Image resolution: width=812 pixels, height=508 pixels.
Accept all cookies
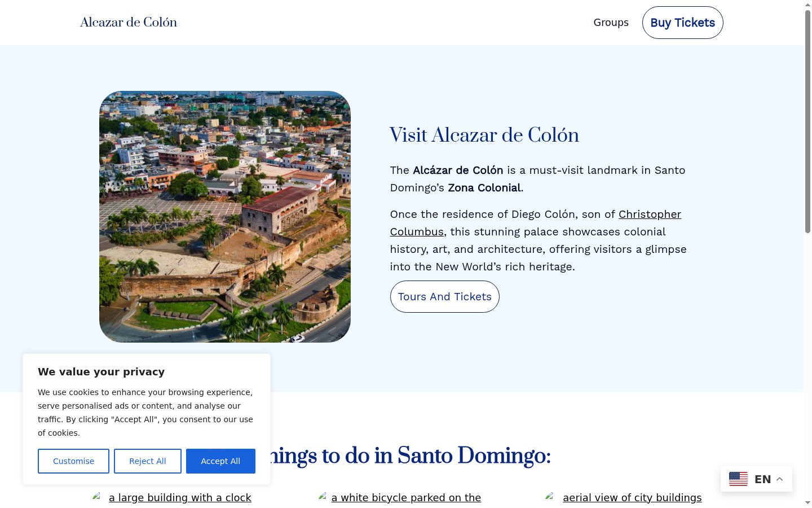[220, 461]
